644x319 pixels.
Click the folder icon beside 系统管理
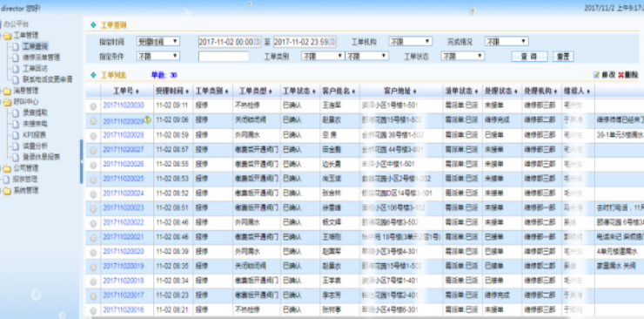7,191
